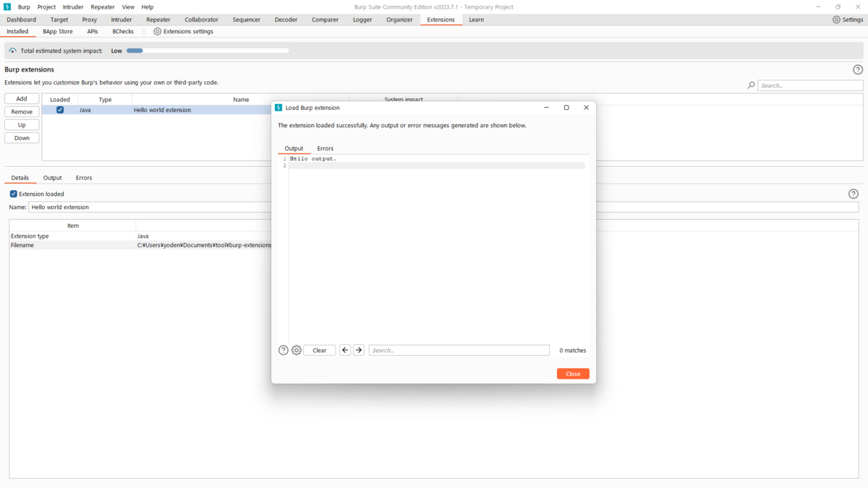Click the dialog output Search field
The width and height of the screenshot is (868, 488).
(459, 350)
